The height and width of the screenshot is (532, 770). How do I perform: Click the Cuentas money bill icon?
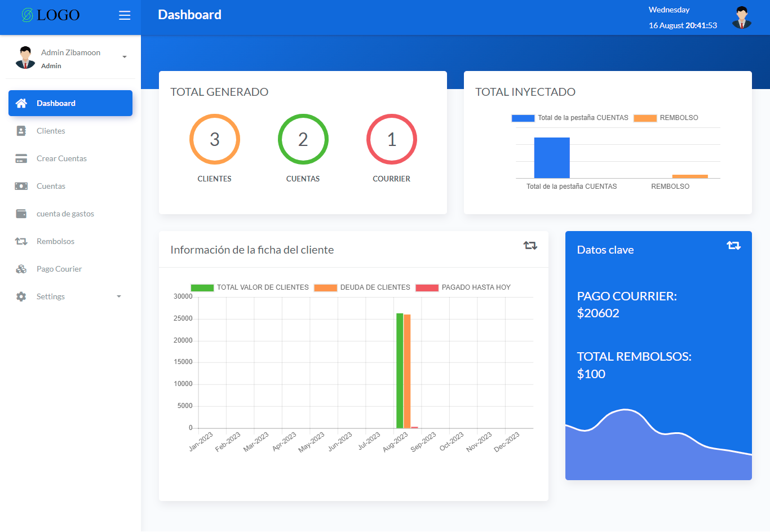click(x=21, y=186)
